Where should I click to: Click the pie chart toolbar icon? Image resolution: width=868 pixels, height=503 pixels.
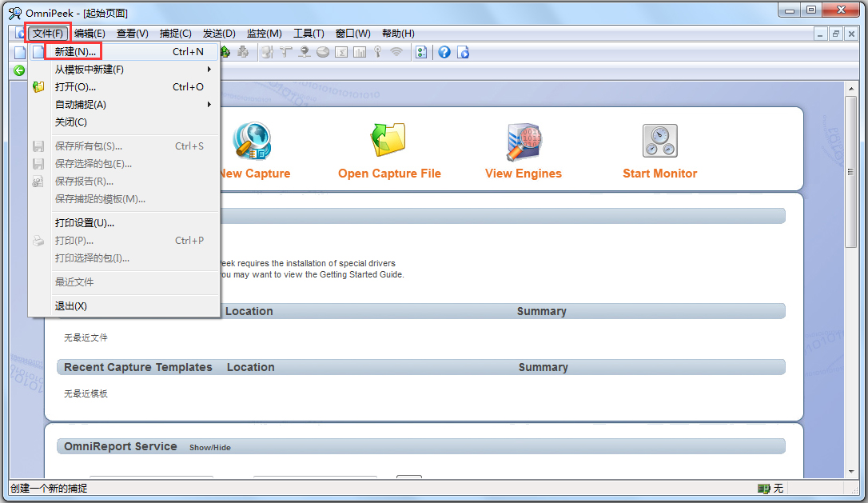click(323, 52)
